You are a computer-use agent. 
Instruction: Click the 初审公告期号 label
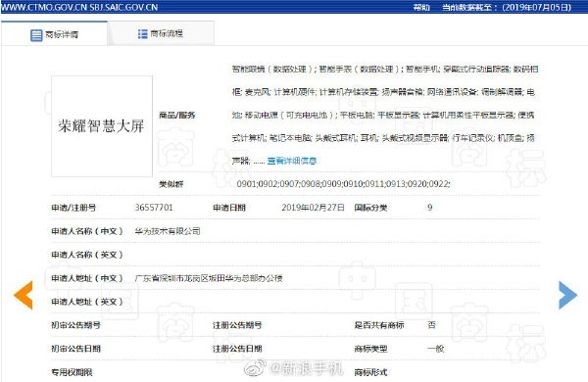75,325
